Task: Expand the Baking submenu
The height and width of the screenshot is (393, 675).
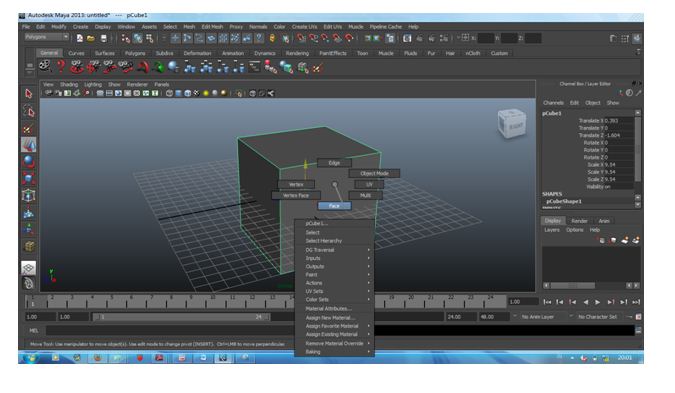Action: coord(334,352)
